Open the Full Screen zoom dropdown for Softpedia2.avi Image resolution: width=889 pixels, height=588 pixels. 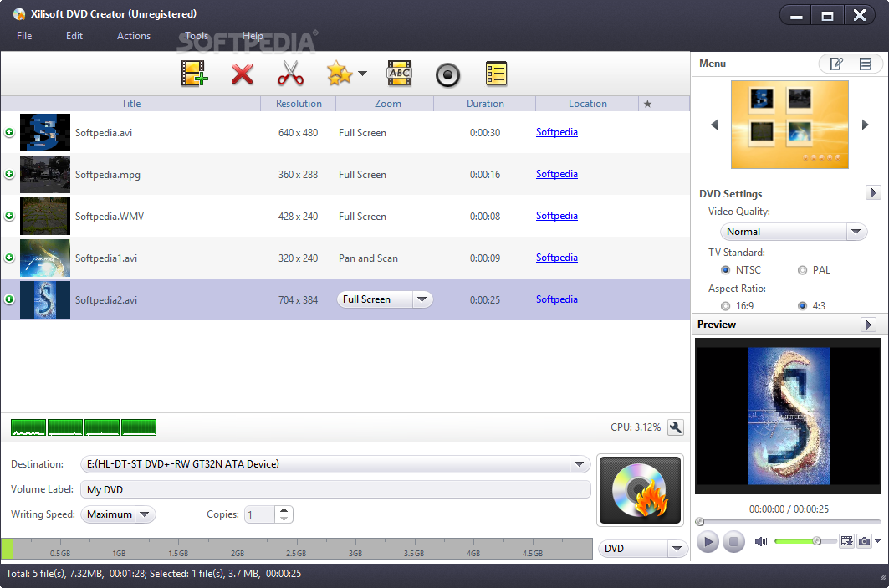point(385,299)
